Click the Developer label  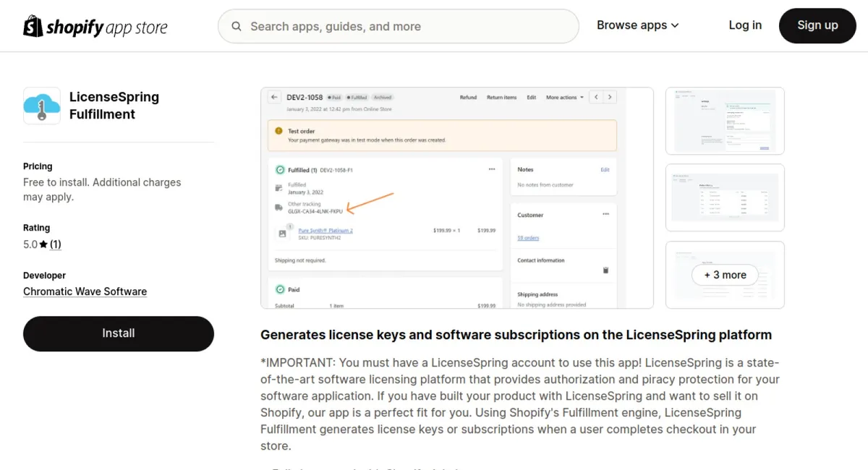click(44, 275)
